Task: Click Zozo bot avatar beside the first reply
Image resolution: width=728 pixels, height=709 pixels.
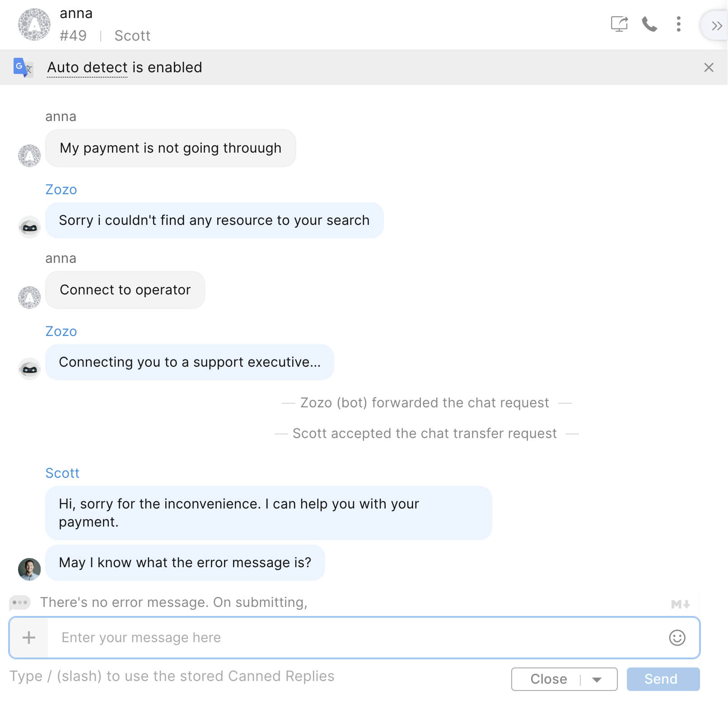Action: (x=29, y=227)
